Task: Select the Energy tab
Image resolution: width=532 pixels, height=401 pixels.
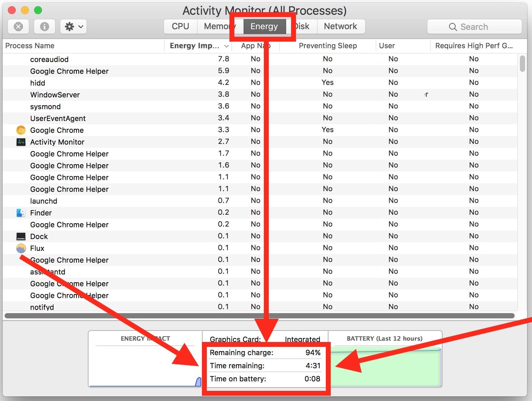Action: point(264,26)
